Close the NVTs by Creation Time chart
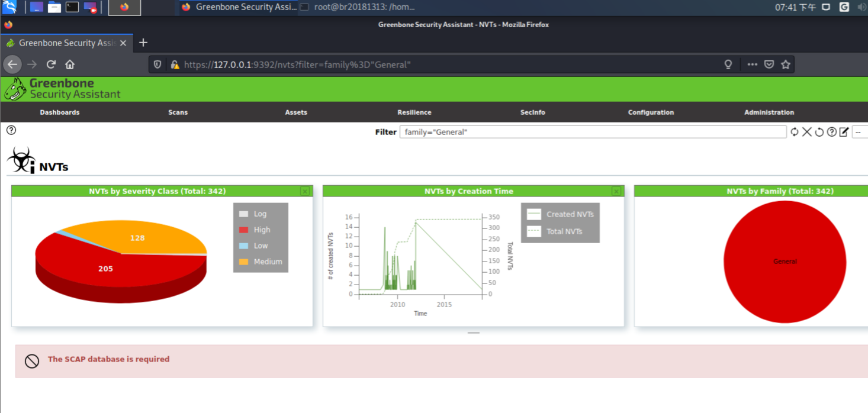This screenshot has width=868, height=413. (616, 191)
